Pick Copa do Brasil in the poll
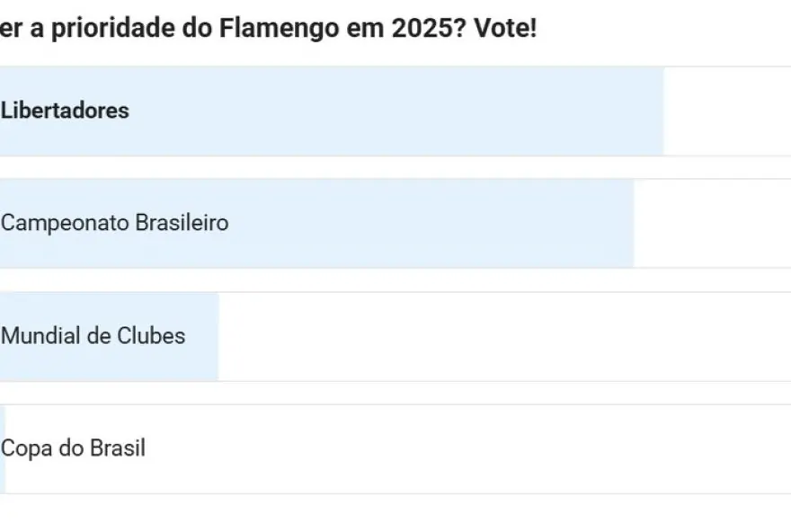This screenshot has width=791, height=532. tap(395, 448)
